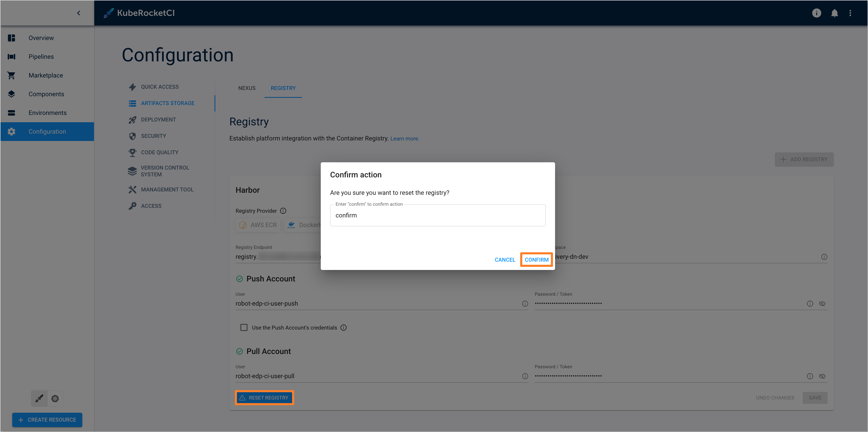Viewport: 868px width, 432px height.
Task: Click Undo Changes button
Action: [775, 398]
